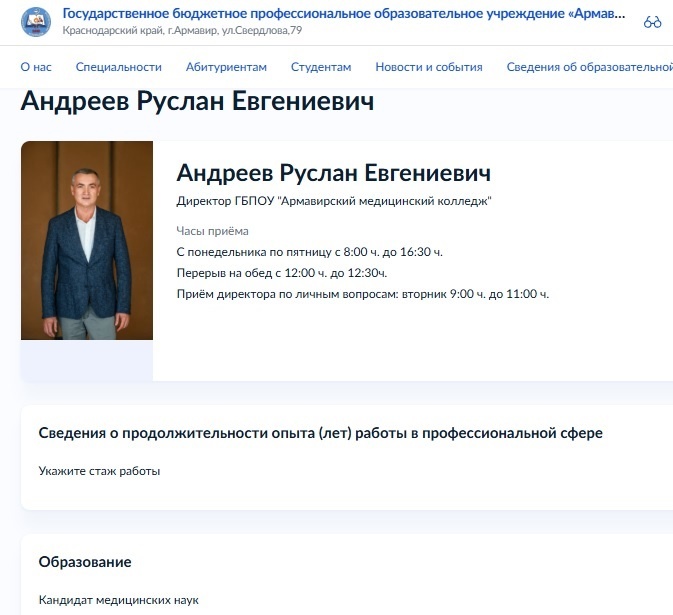Image resolution: width=673 pixels, height=615 pixels.
Task: Click the Monday–Friday working hours line
Action: pos(309,252)
